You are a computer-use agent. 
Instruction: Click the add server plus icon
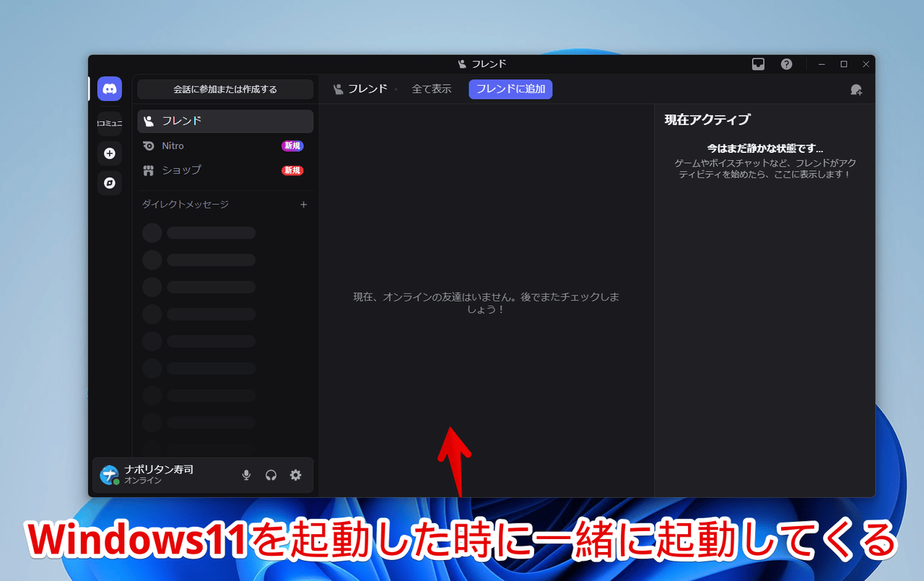click(110, 153)
